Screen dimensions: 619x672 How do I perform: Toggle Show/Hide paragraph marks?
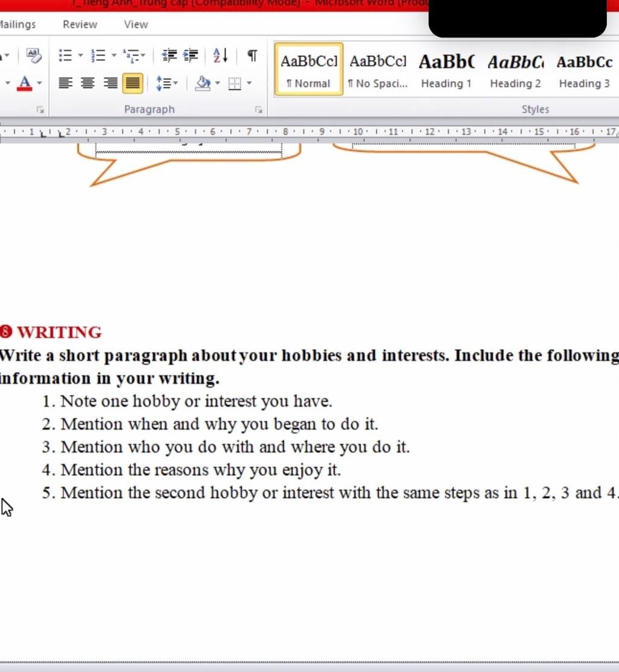(253, 55)
